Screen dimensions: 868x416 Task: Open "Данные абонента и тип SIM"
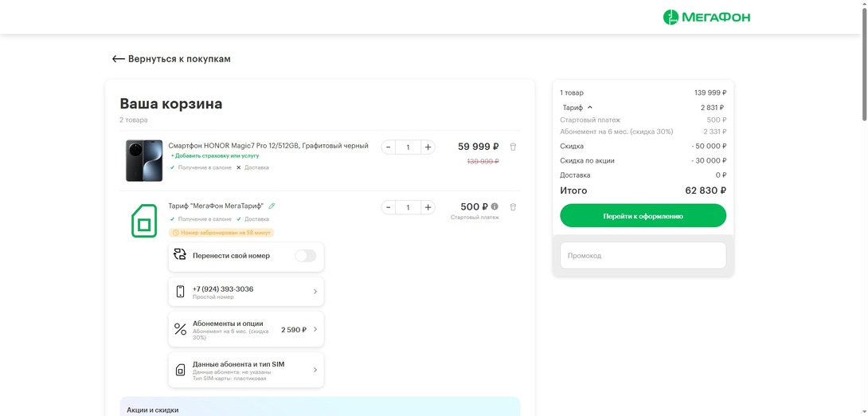pyautogui.click(x=245, y=370)
